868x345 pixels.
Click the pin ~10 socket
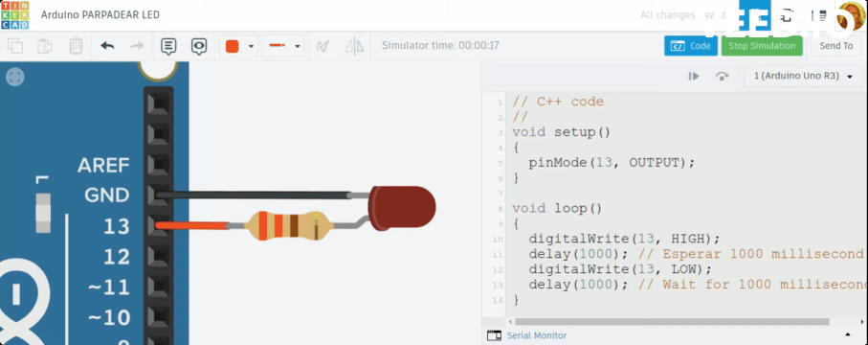click(159, 317)
